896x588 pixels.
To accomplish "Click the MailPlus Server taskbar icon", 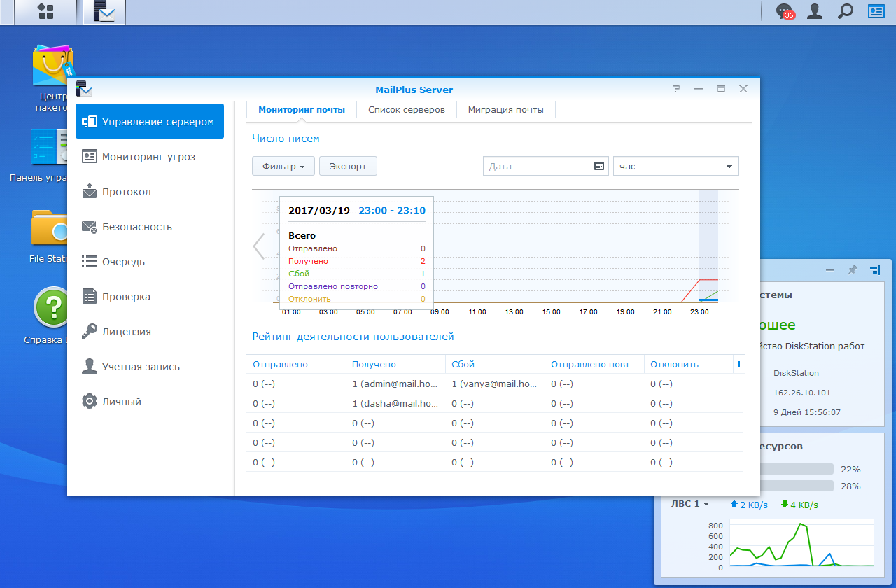I will point(104,12).
